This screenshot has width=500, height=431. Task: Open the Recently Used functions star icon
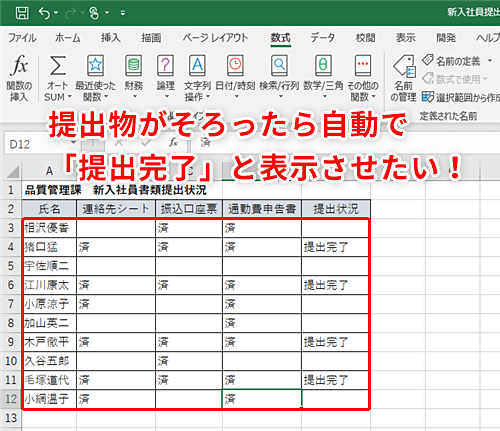(95, 65)
